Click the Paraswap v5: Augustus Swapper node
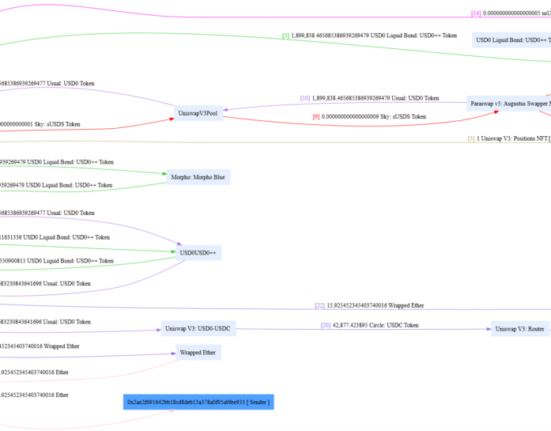The height and width of the screenshot is (431, 551). [x=509, y=104]
